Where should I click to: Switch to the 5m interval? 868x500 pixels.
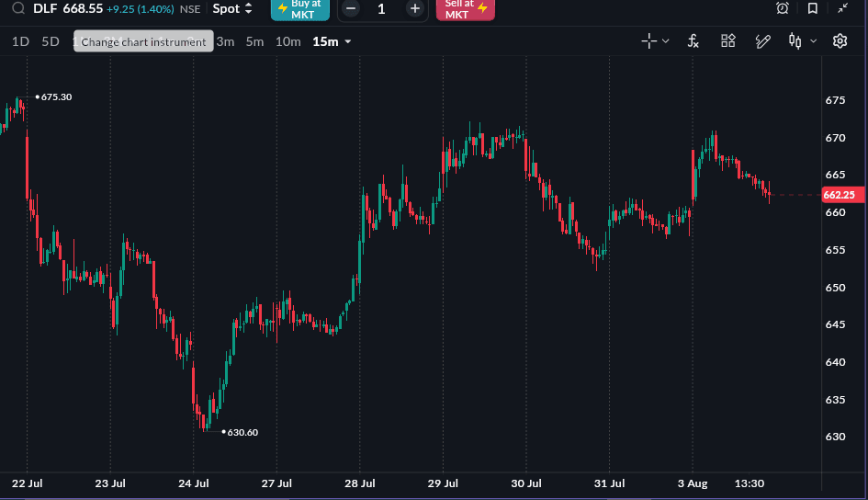click(x=254, y=41)
